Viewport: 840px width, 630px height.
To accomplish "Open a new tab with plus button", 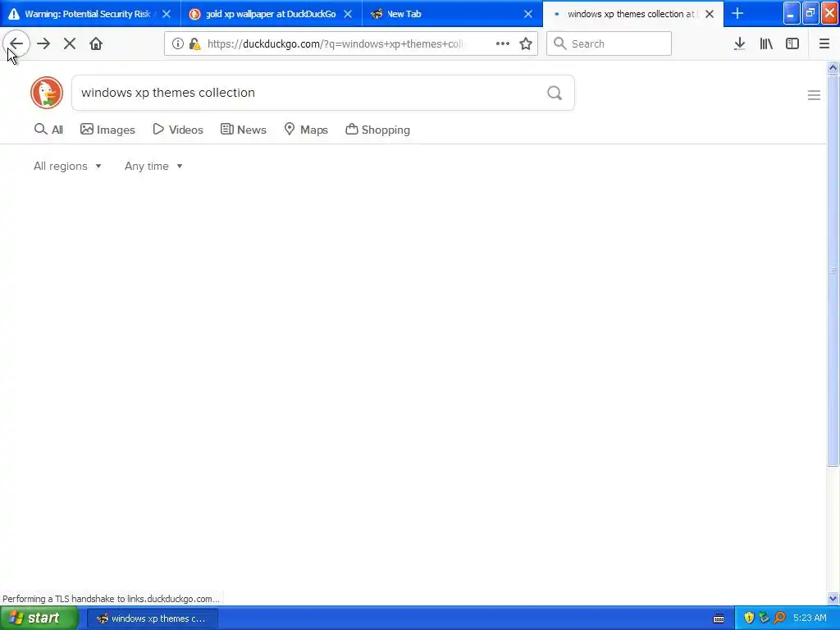I will (737, 14).
